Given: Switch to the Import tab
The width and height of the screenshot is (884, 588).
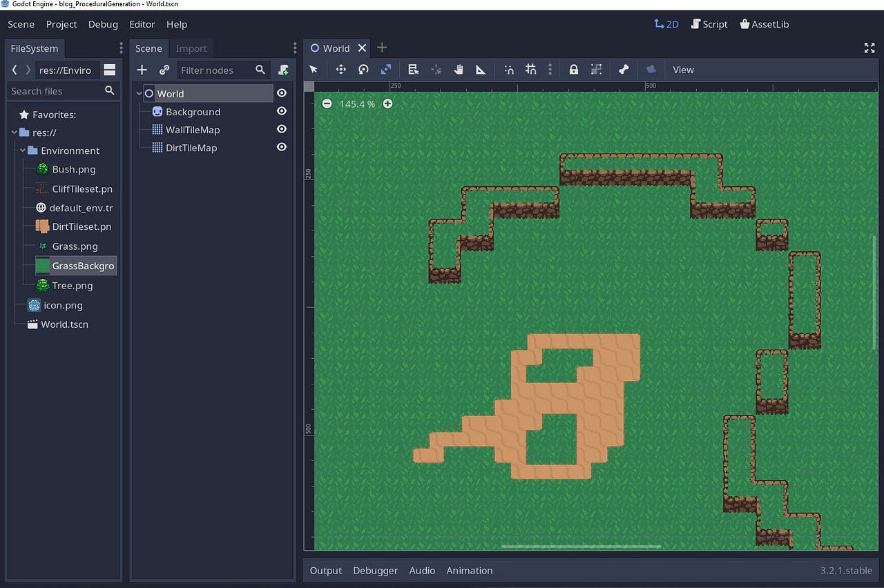Looking at the screenshot, I should point(191,48).
